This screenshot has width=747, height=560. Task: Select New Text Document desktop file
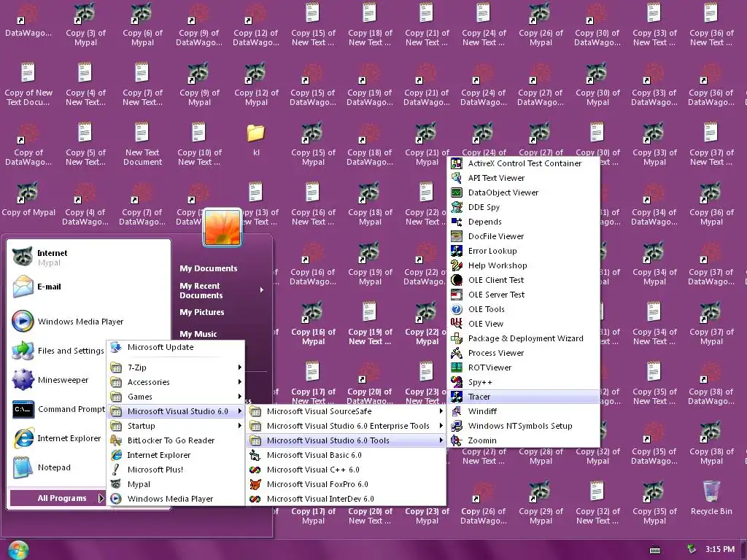(x=142, y=144)
